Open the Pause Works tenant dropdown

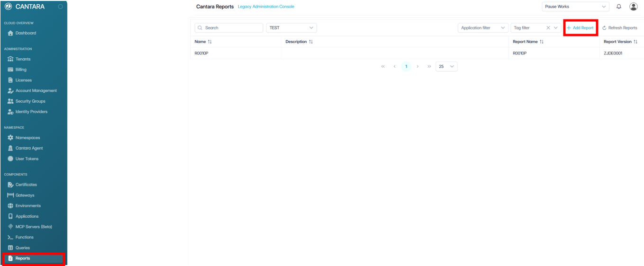576,7
